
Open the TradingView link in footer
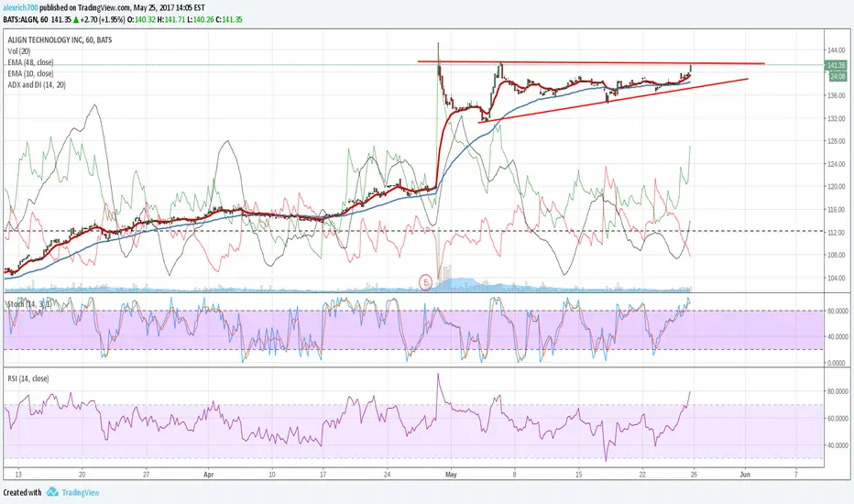[81, 493]
